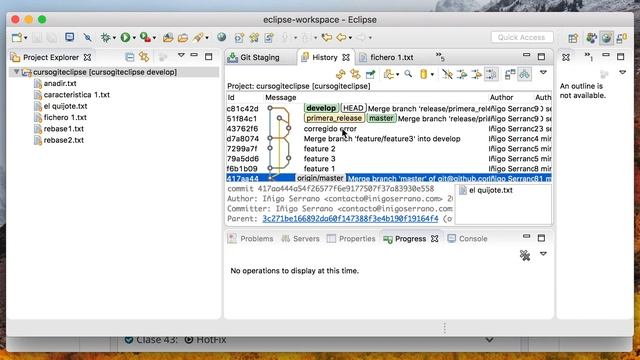This screenshot has width=640, height=360.
Task: Open Run configurations dropdown arrow
Action: tap(134, 38)
